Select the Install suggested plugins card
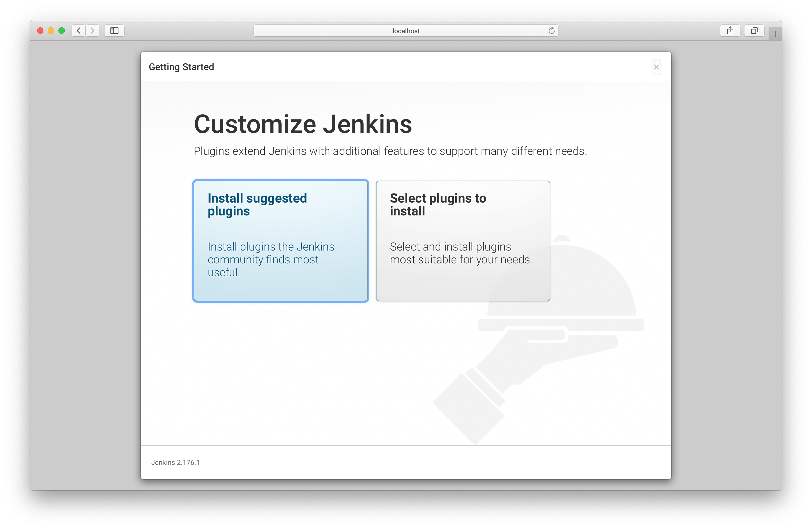This screenshot has width=812, height=530. [280, 241]
